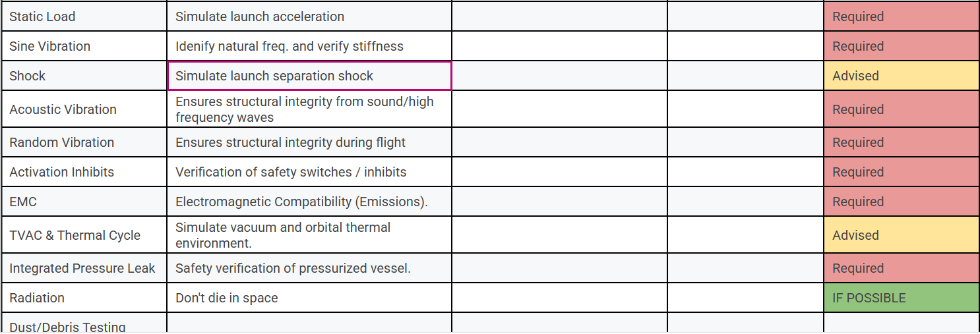Click the "Sine Vibration" test name cell
The width and height of the screenshot is (980, 334).
click(84, 46)
